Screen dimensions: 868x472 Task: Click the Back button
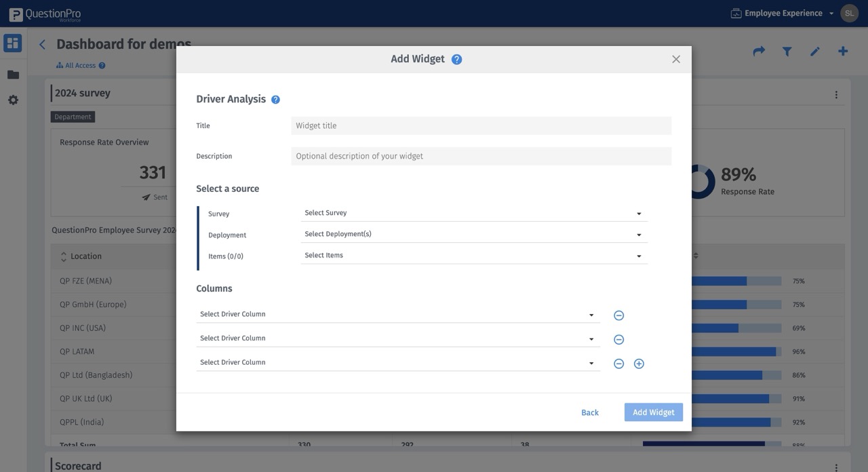(x=590, y=412)
